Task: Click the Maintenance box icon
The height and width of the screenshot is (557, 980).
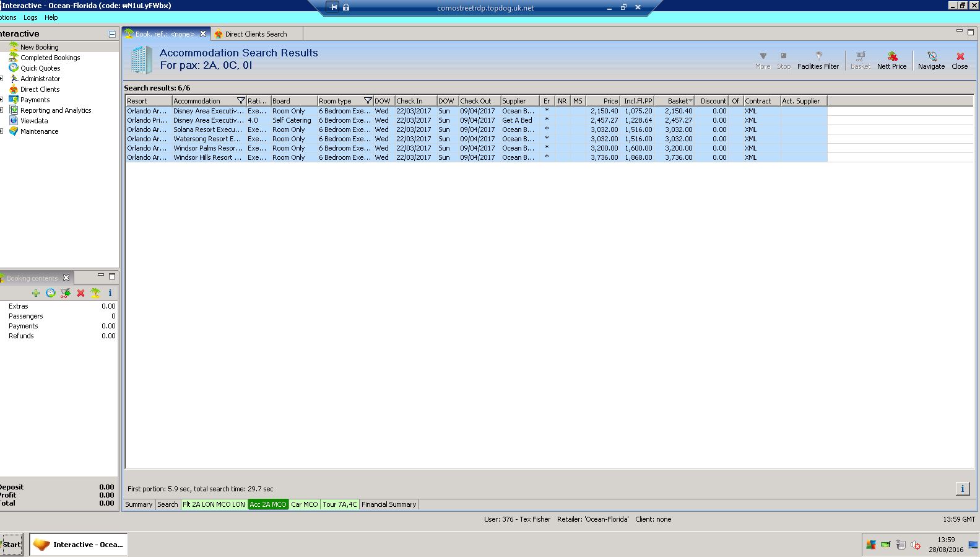Action: tap(13, 131)
